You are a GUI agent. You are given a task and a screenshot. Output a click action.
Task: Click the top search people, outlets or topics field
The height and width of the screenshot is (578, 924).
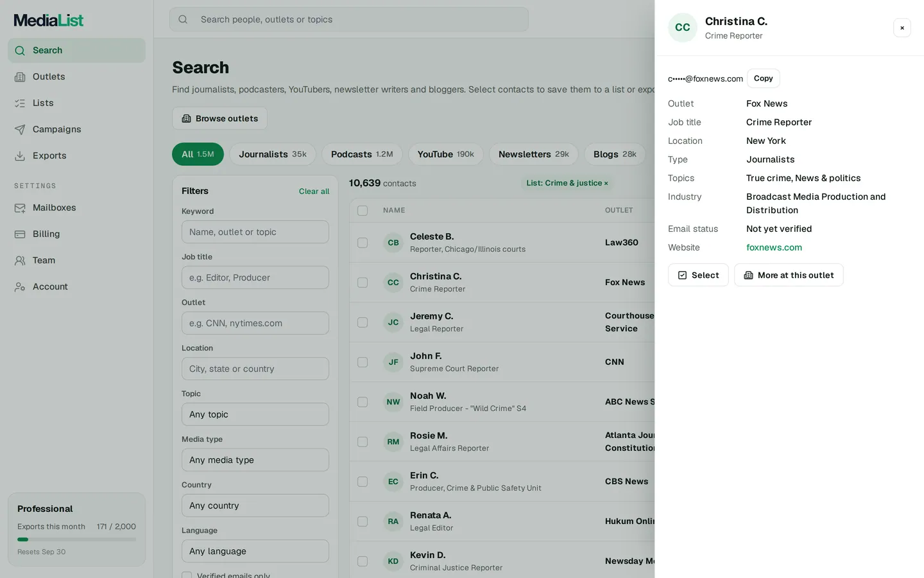(349, 19)
